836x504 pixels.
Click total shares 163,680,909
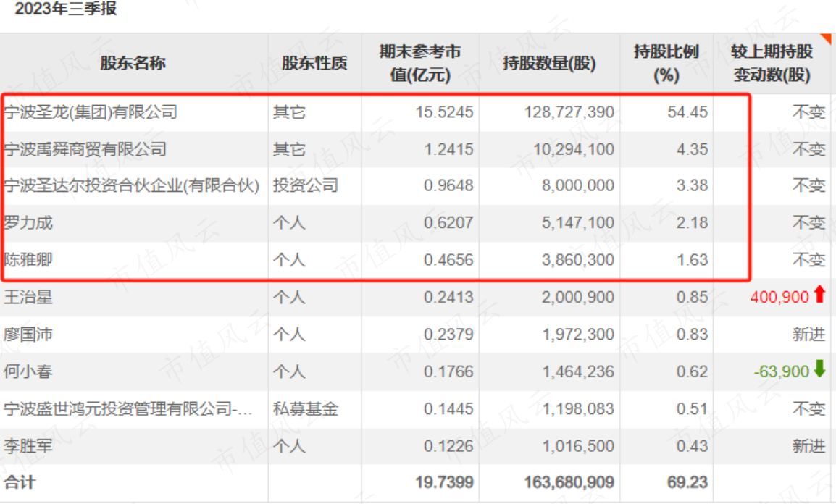(569, 482)
